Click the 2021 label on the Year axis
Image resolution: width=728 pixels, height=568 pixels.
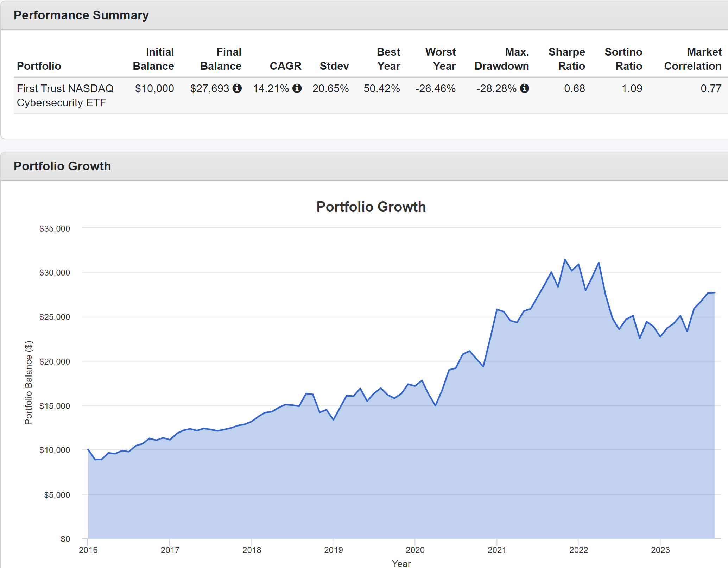tap(496, 550)
